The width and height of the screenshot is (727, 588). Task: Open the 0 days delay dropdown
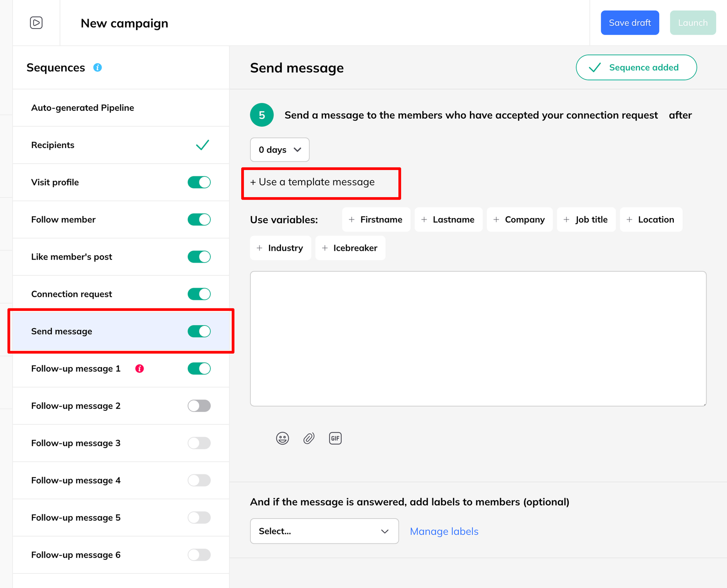tap(280, 149)
